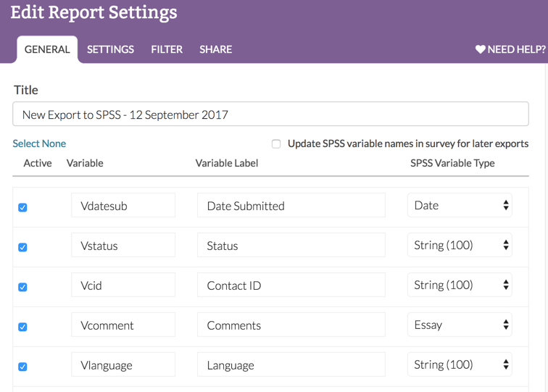Open the Filter tab

(167, 49)
